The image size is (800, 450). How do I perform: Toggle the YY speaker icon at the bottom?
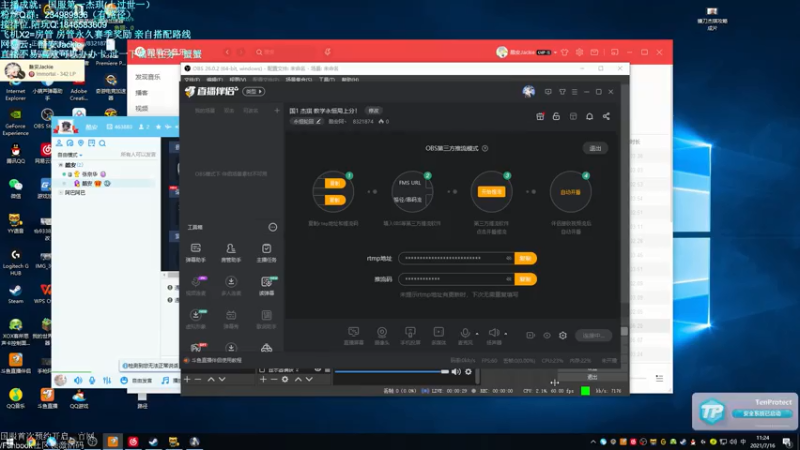(x=78, y=380)
